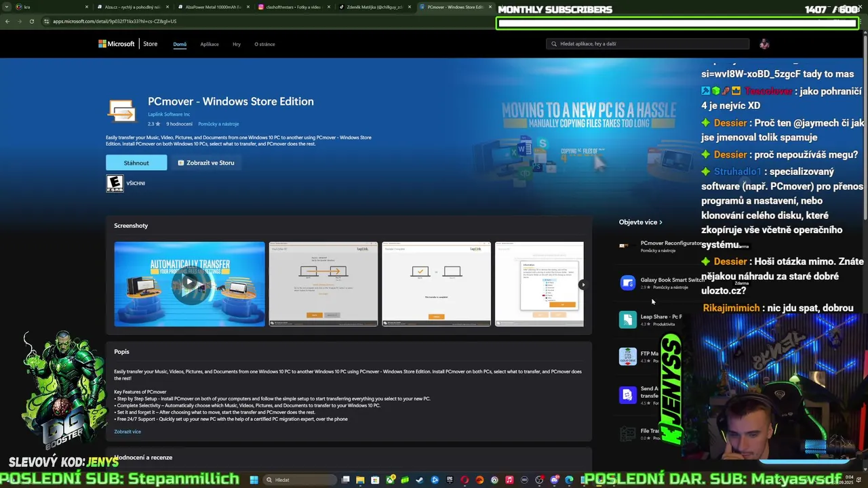Open the Transfer Complete screenshot thumbnail
This screenshot has width=868, height=488.
pos(436,284)
